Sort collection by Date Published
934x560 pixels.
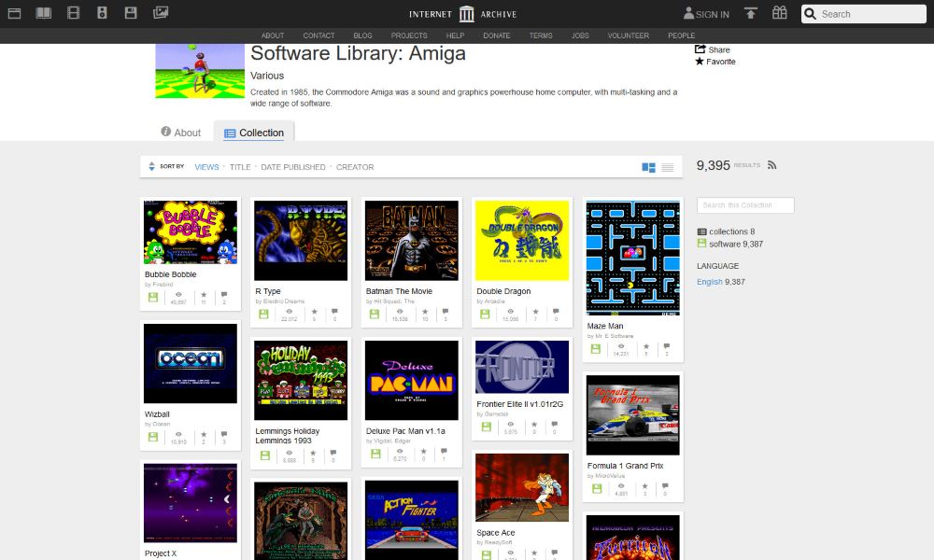tap(293, 167)
